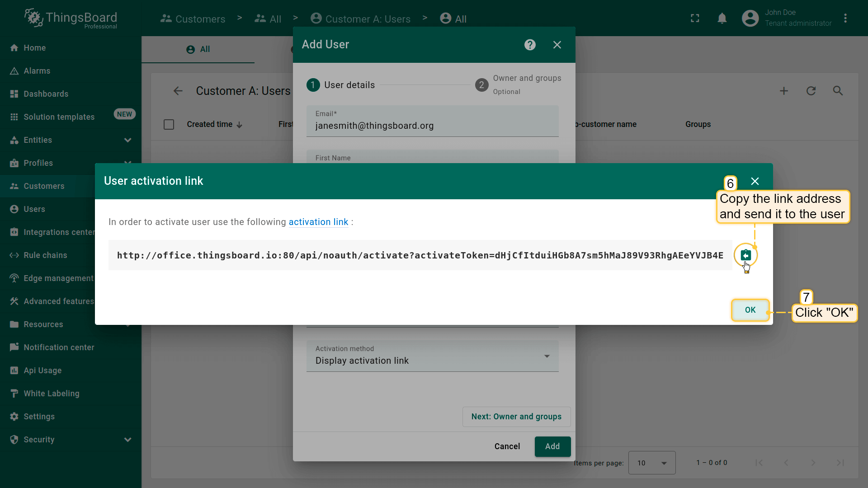868x488 pixels.
Task: Expand Security sidebar section
Action: tap(127, 440)
